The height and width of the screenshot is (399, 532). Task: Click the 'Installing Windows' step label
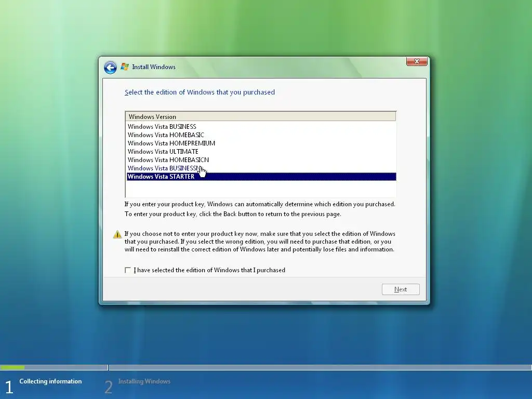coord(144,381)
